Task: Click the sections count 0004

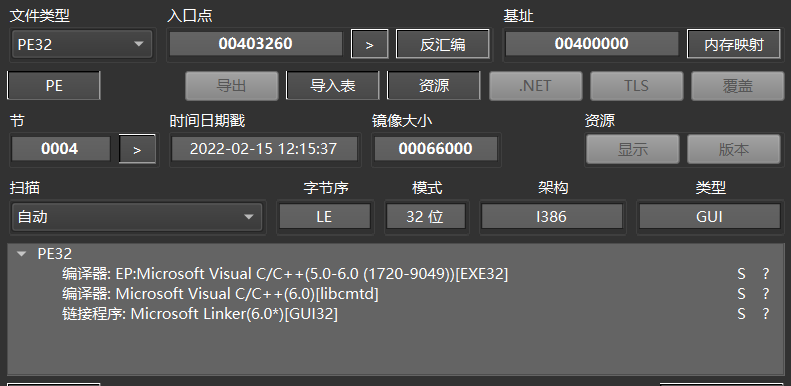Action: 60,149
